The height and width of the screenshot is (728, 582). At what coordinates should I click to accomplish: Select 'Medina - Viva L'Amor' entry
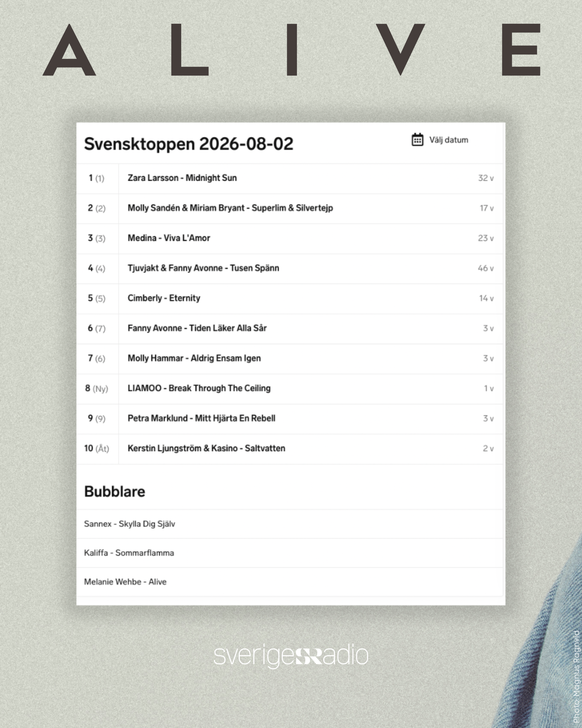coord(169,238)
